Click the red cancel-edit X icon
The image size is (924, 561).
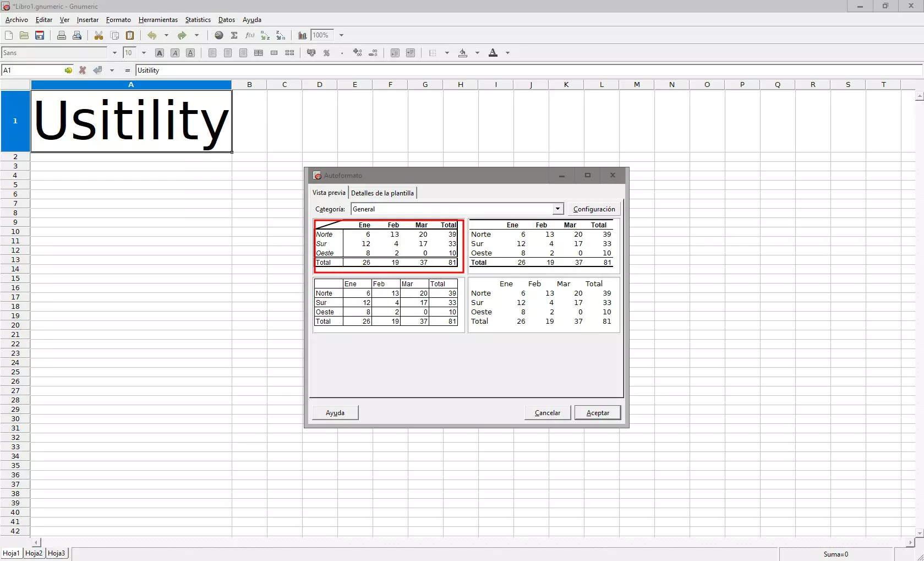(x=83, y=70)
